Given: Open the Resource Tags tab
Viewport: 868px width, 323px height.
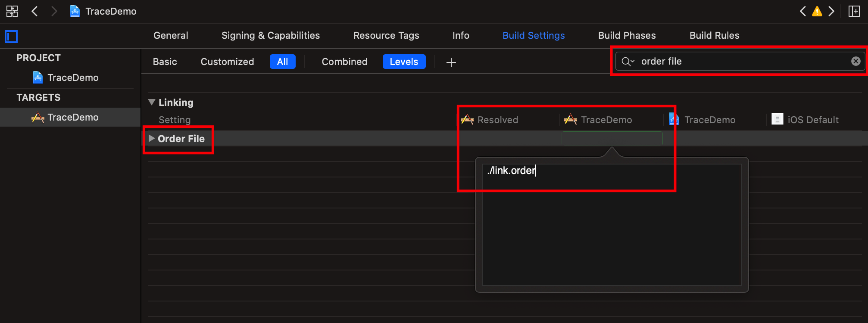Looking at the screenshot, I should click(386, 35).
